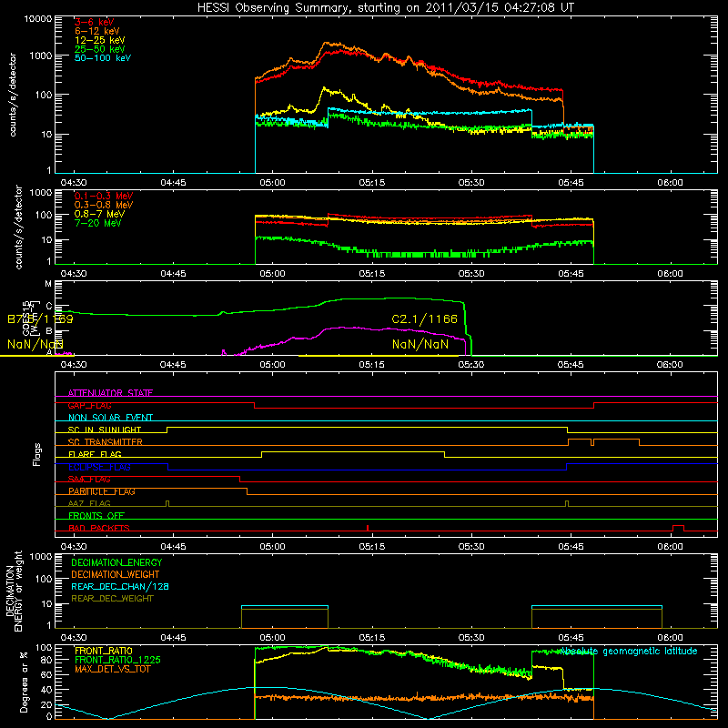This screenshot has height=728, width=728.
Task: Click the AA7_FLAG pulse near 05:45
Action: click(567, 504)
